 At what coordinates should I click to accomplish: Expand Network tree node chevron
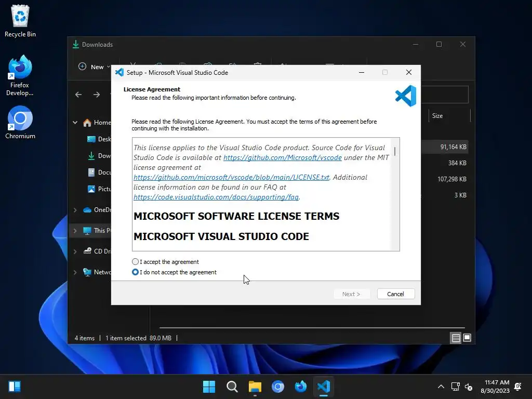[x=75, y=272]
